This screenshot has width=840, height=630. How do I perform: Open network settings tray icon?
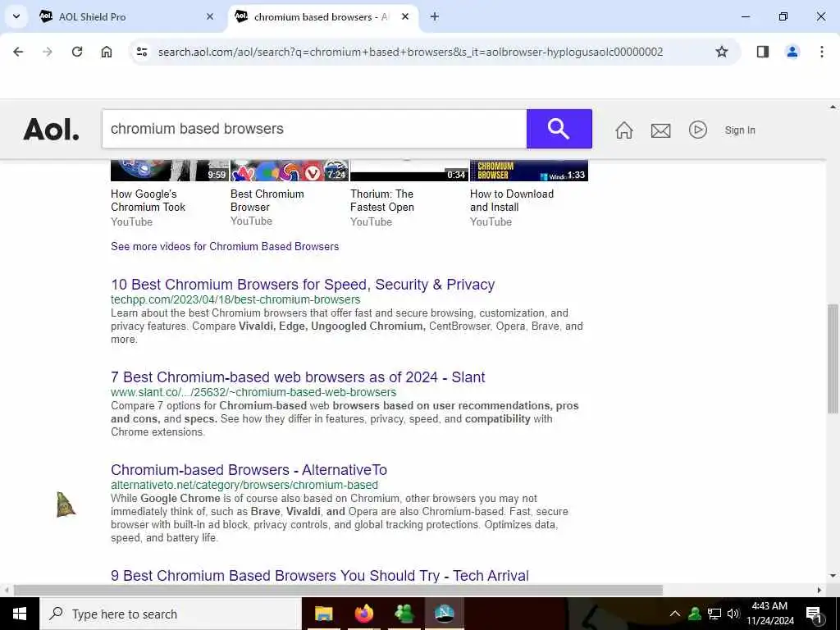click(714, 614)
